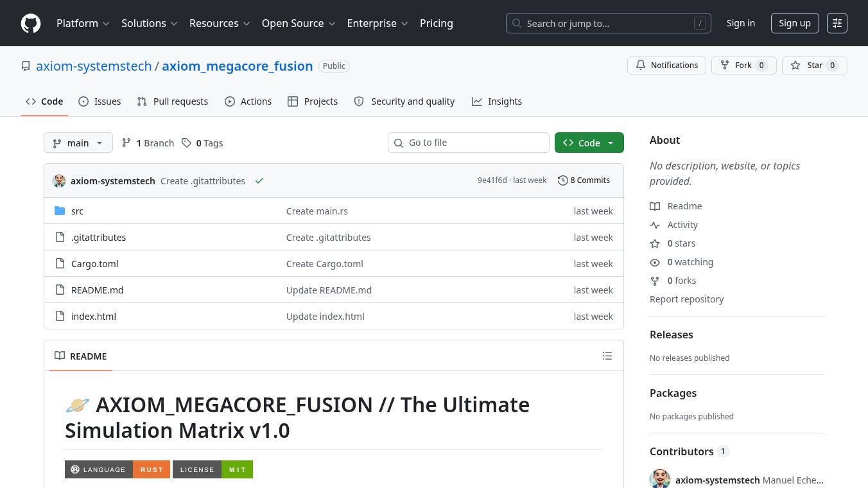Image resolution: width=868 pixels, height=488 pixels.
Task: Click Report repository
Action: [x=686, y=299]
